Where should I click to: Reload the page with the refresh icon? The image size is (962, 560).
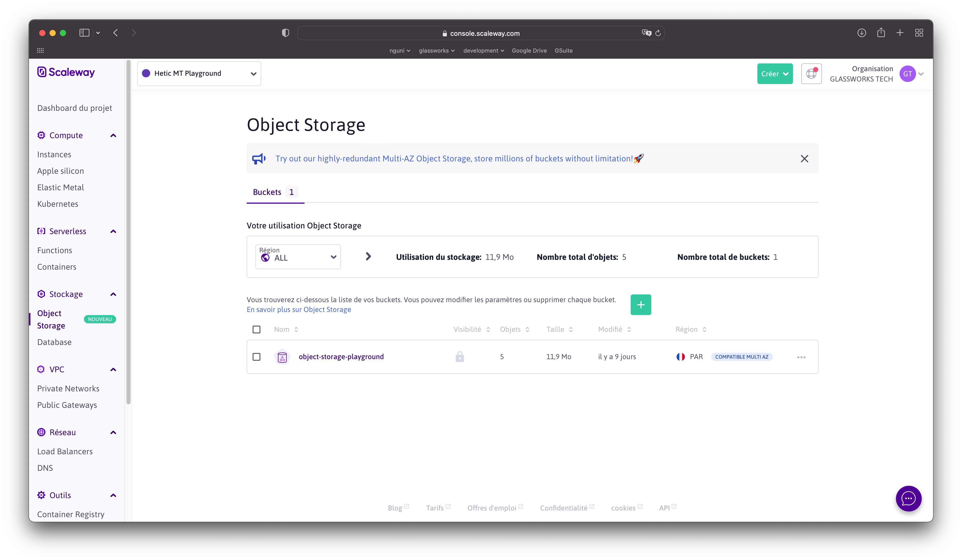(658, 33)
